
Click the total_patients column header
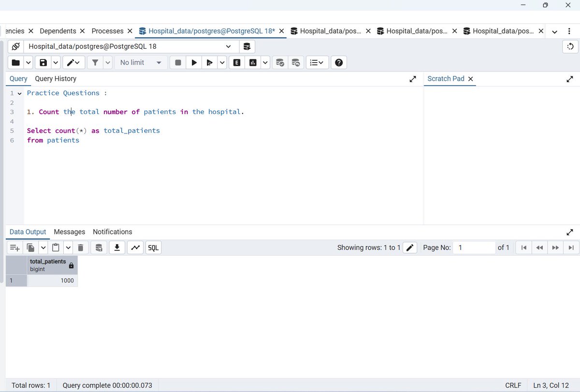tap(52, 265)
